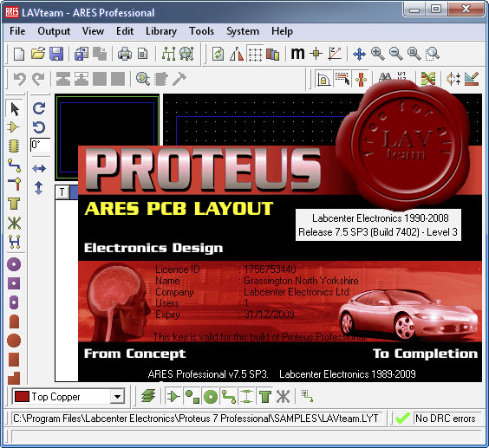Image resolution: width=489 pixels, height=448 pixels.
Task: Select the rectangular SMT pad mode
Action: 14,360
